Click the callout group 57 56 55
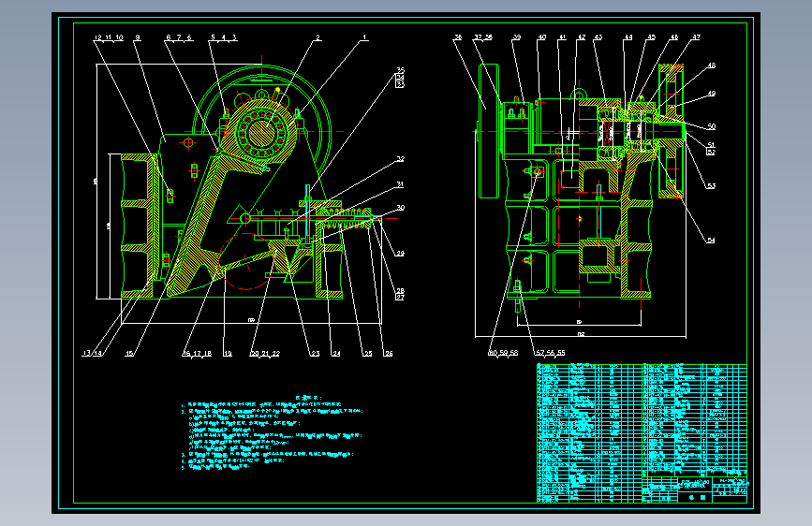The width and height of the screenshot is (812, 526). coord(550,353)
